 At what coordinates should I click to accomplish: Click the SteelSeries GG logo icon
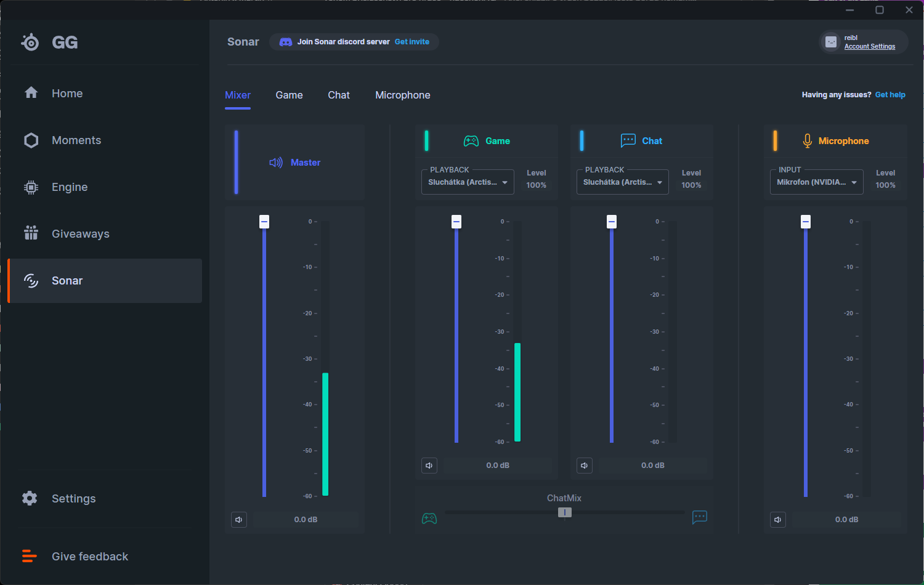coord(30,42)
